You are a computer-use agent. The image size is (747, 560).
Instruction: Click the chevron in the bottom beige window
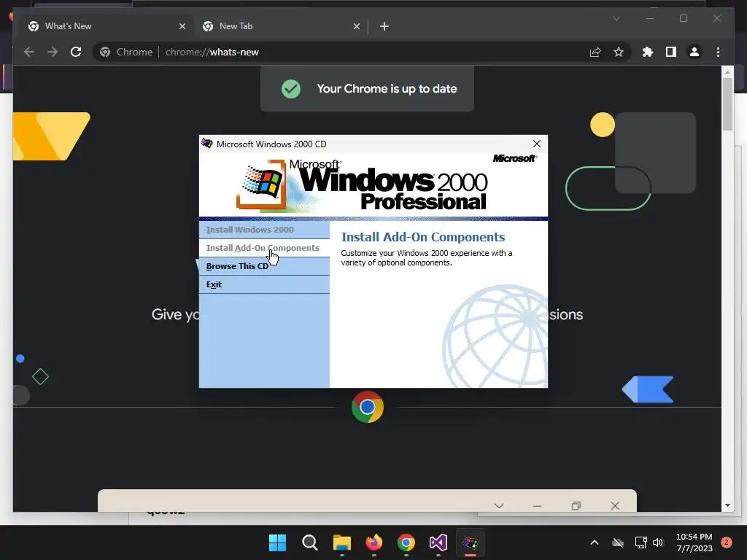(x=499, y=506)
